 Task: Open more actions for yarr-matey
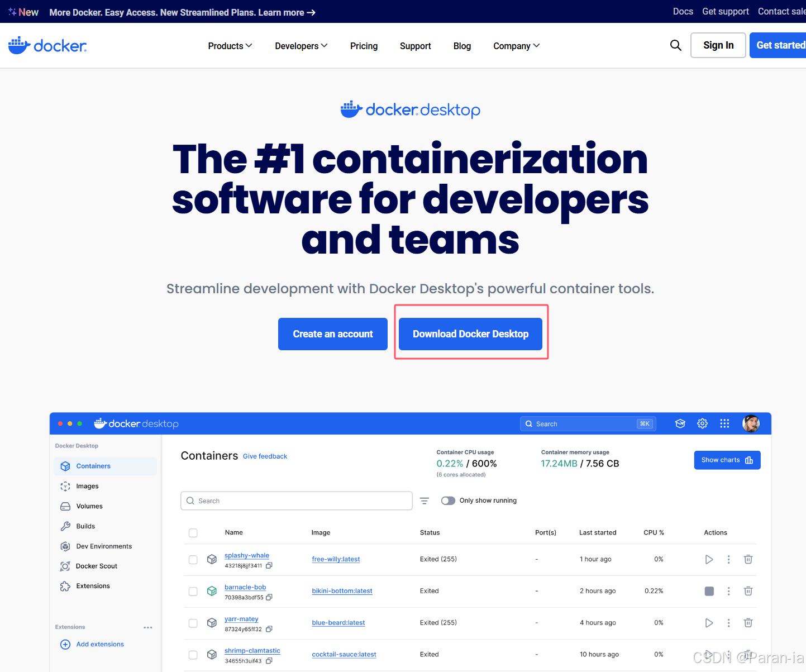click(x=728, y=623)
